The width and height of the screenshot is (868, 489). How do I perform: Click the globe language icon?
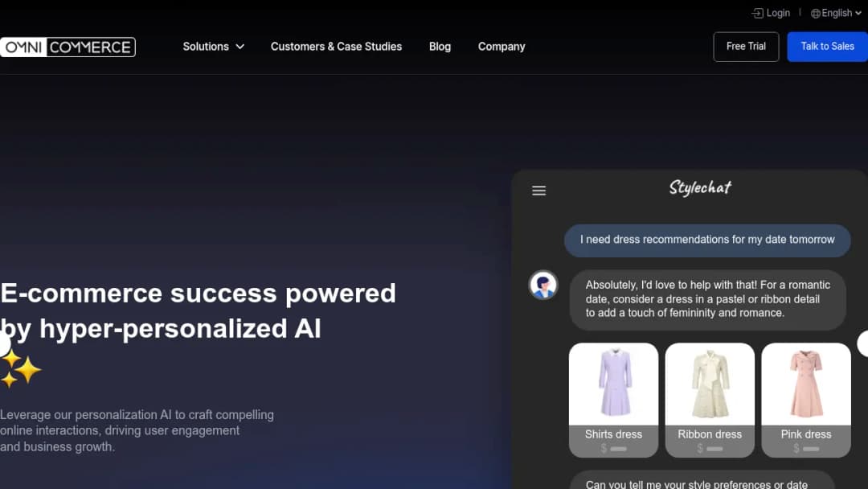point(816,14)
